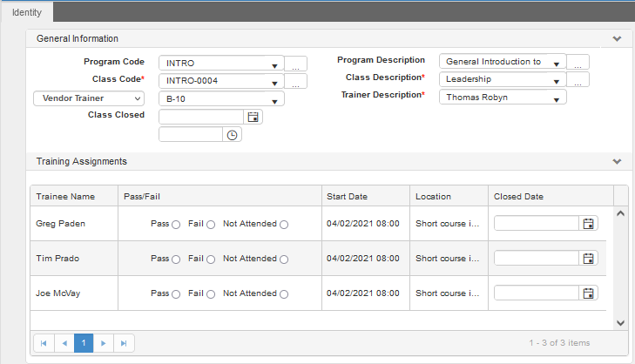Click the grid scrollbar down arrow

click(x=620, y=323)
